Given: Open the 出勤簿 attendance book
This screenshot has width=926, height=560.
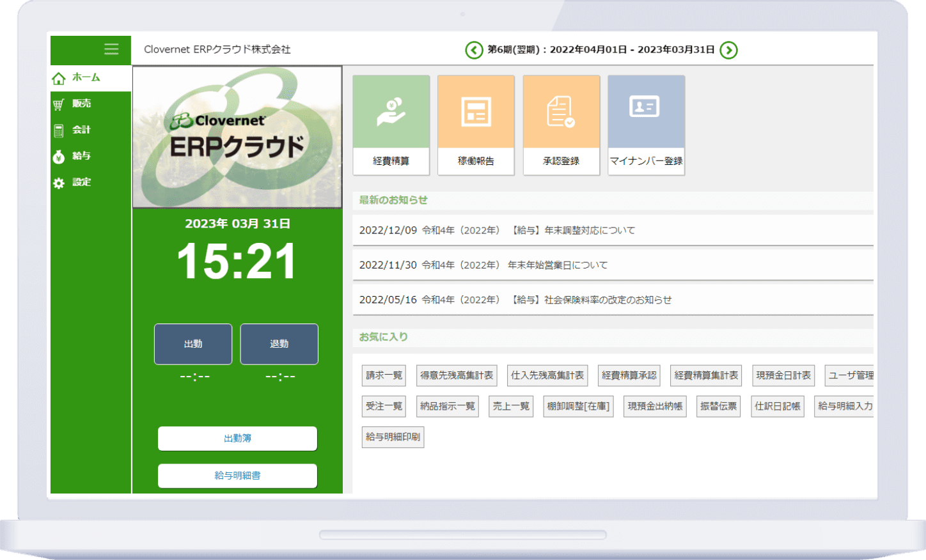Looking at the screenshot, I should [x=237, y=439].
